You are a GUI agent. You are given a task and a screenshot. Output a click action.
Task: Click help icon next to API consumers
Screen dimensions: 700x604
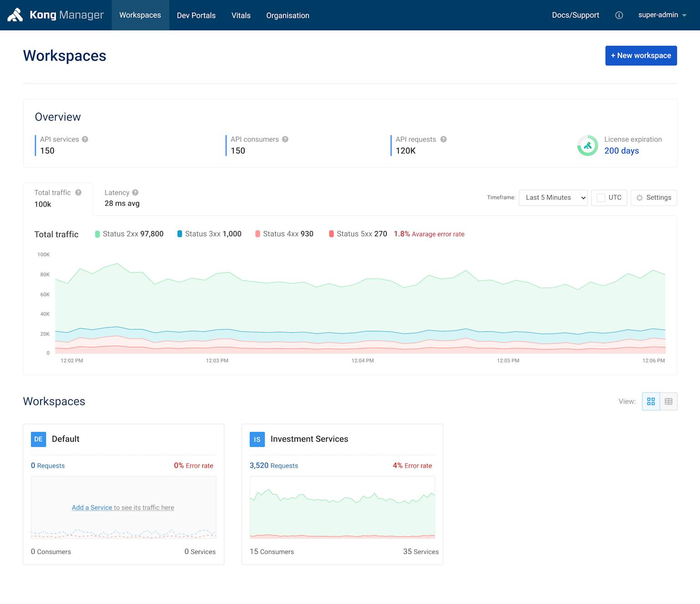click(x=285, y=139)
